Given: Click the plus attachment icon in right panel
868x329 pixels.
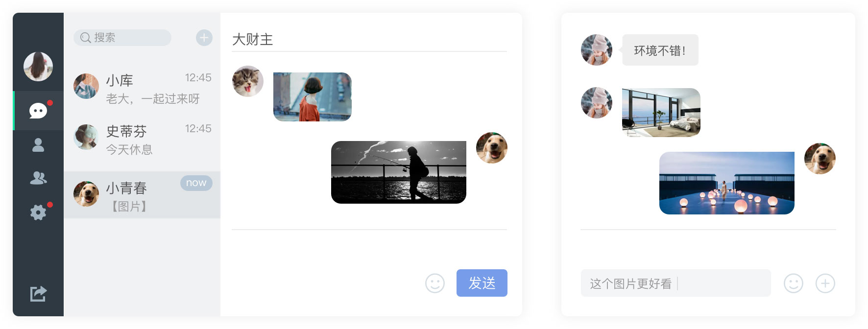Looking at the screenshot, I should [825, 283].
